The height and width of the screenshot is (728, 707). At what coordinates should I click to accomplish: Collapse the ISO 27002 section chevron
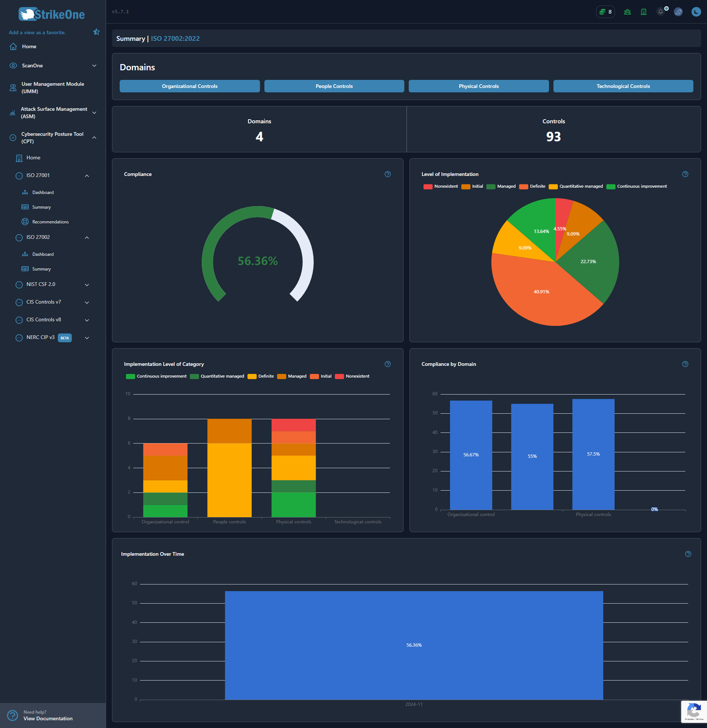(x=87, y=237)
